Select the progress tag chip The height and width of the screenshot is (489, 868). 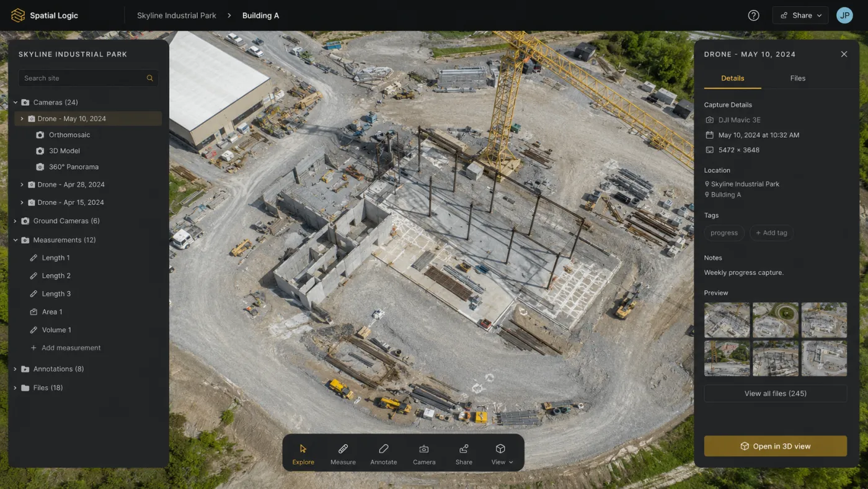pyautogui.click(x=724, y=233)
